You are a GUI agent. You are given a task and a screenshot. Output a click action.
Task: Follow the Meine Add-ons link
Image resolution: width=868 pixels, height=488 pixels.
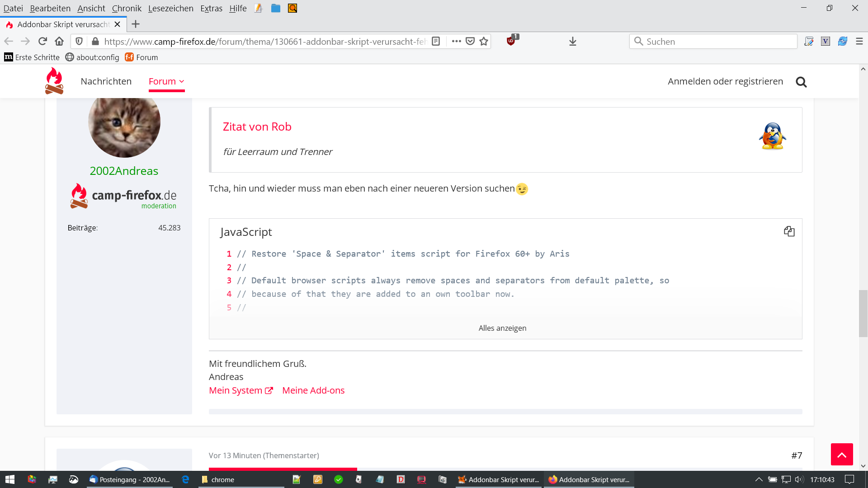tap(313, 390)
